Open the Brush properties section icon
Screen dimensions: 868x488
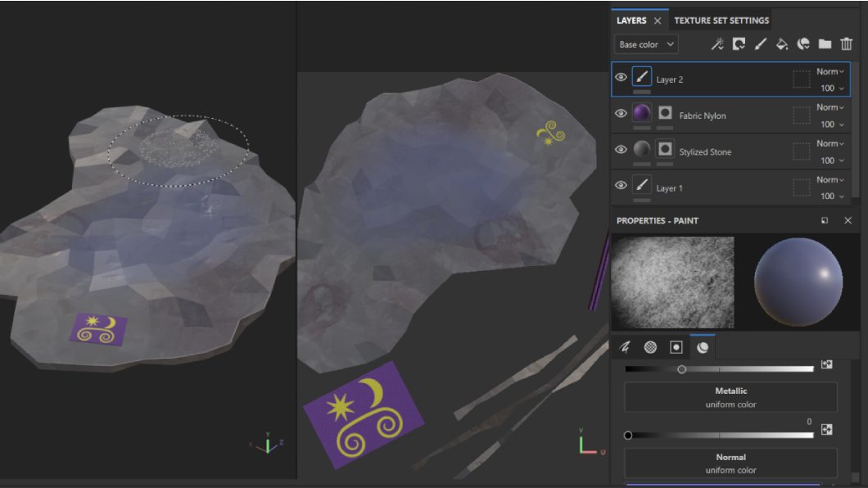[625, 347]
